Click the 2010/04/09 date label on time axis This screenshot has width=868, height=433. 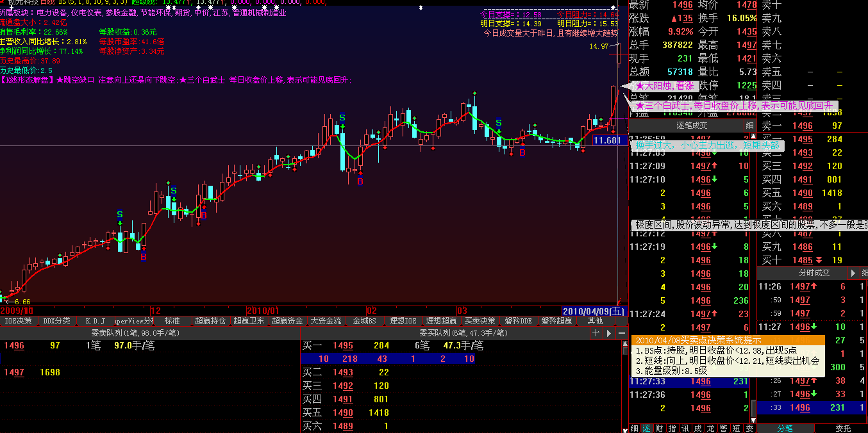click(594, 311)
